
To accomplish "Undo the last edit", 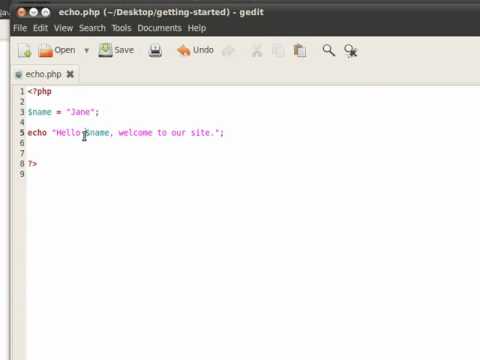I will click(195, 50).
